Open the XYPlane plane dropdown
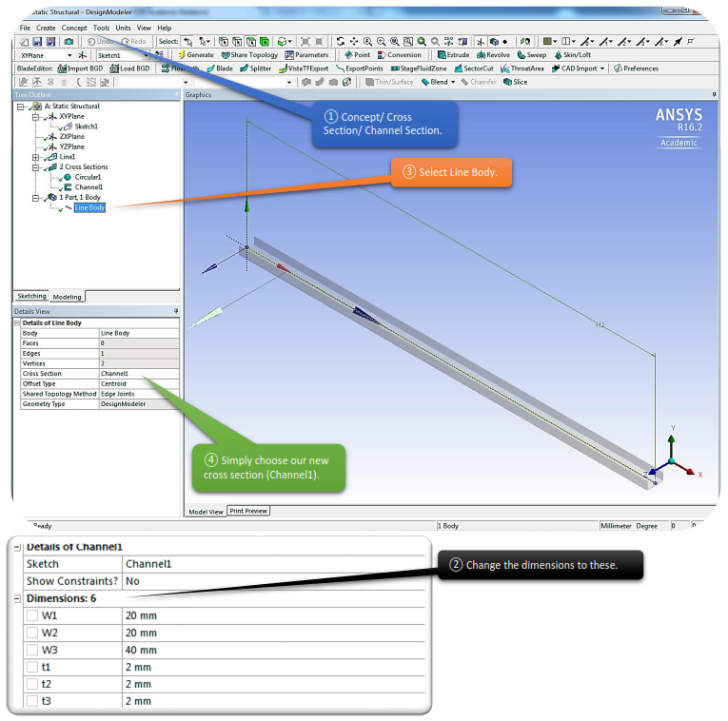 69,55
